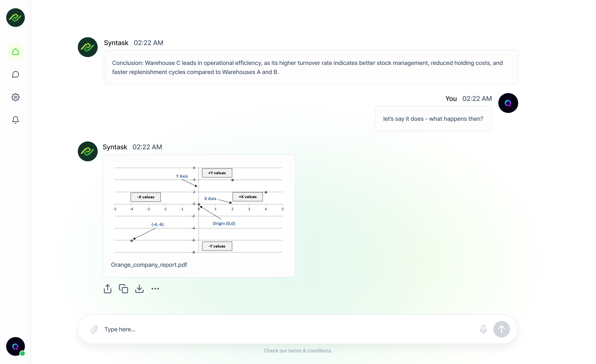The width and height of the screenshot is (596, 364).
Task: Activate the microphone voice input
Action: 483,329
